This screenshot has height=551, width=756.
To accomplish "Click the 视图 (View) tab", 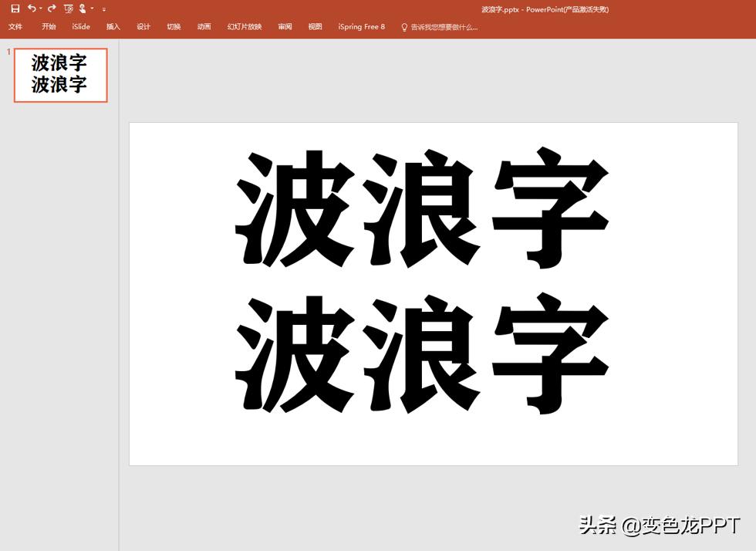I will tap(314, 25).
